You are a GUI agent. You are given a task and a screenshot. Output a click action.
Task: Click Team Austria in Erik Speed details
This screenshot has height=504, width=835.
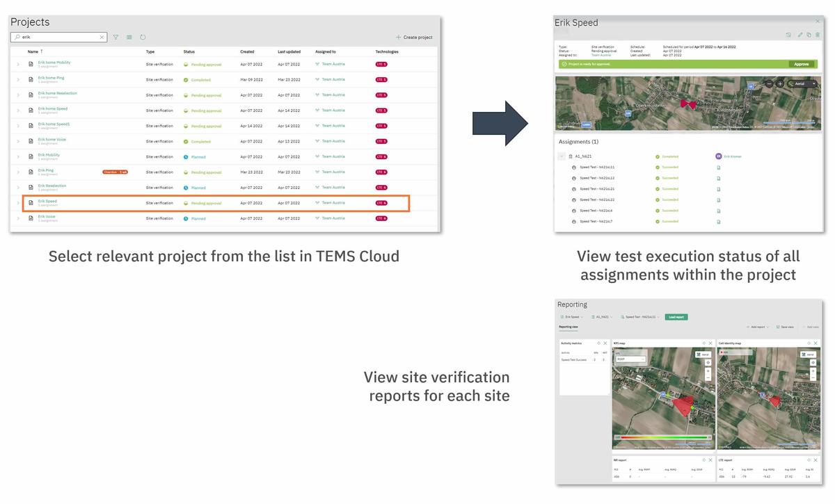[x=601, y=55]
